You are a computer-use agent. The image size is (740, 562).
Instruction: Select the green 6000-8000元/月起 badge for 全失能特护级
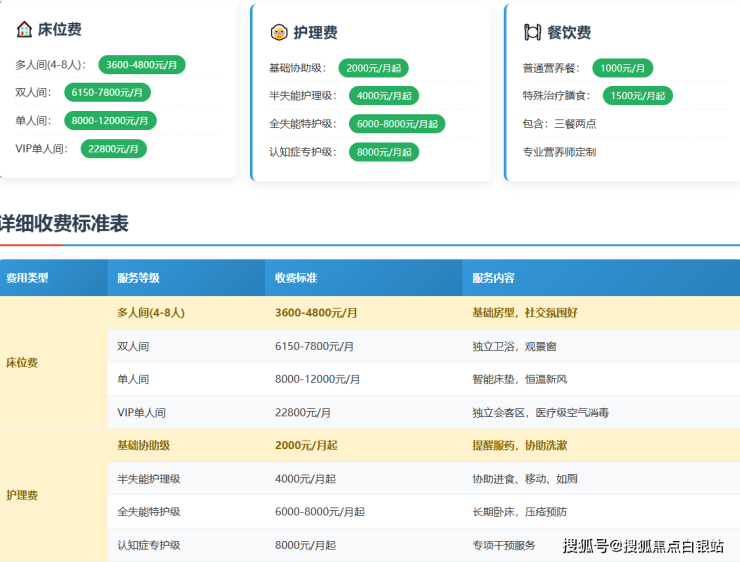tap(397, 124)
